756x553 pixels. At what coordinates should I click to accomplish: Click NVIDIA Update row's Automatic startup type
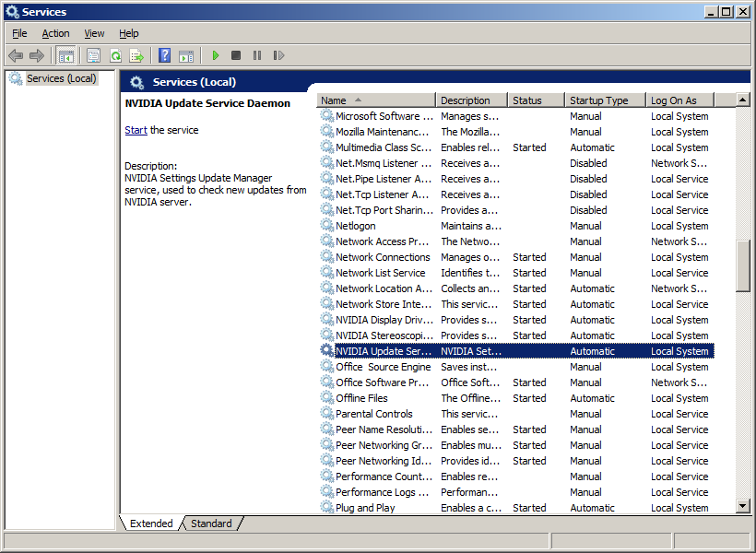592,351
